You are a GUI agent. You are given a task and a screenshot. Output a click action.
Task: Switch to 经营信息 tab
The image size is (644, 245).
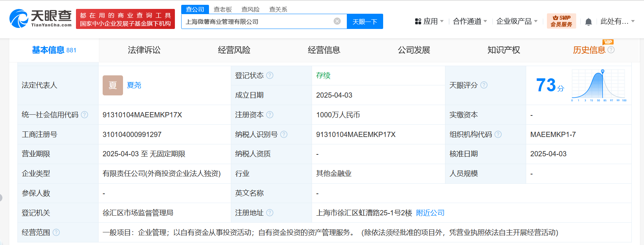point(324,50)
